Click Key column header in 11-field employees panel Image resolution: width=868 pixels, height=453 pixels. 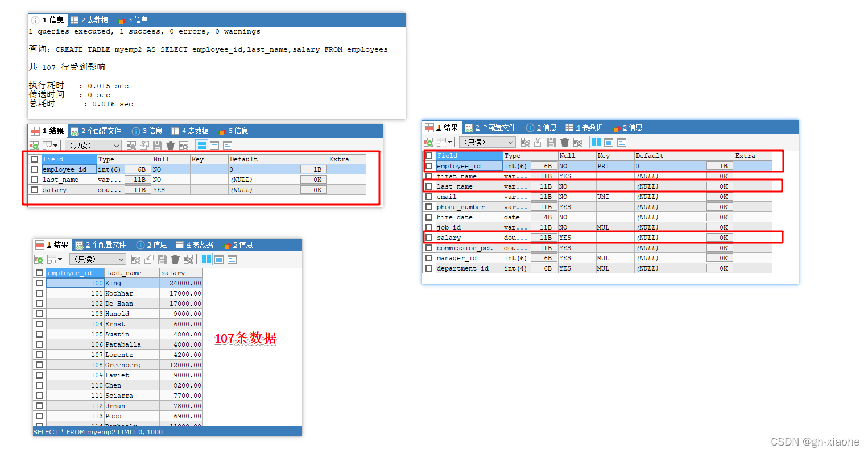[615, 156]
